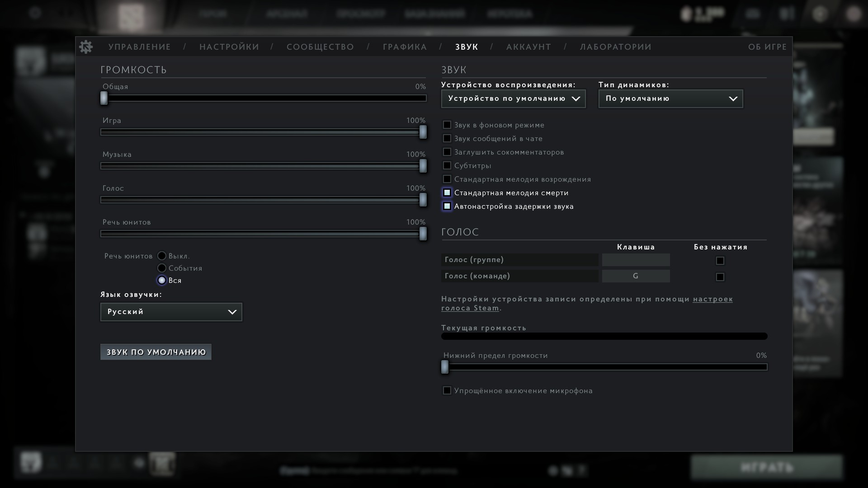
Task: Expand Устройство воспроизведения dropdown
Action: pos(513,99)
